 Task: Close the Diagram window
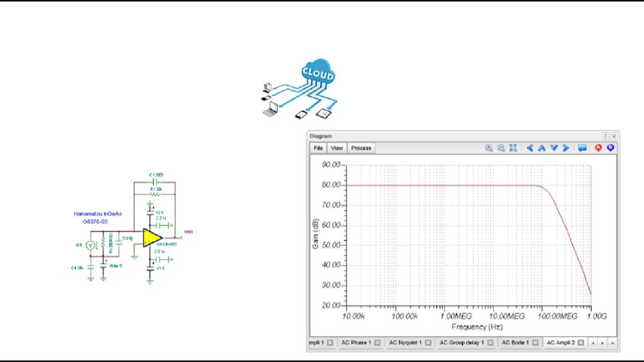tap(614, 136)
